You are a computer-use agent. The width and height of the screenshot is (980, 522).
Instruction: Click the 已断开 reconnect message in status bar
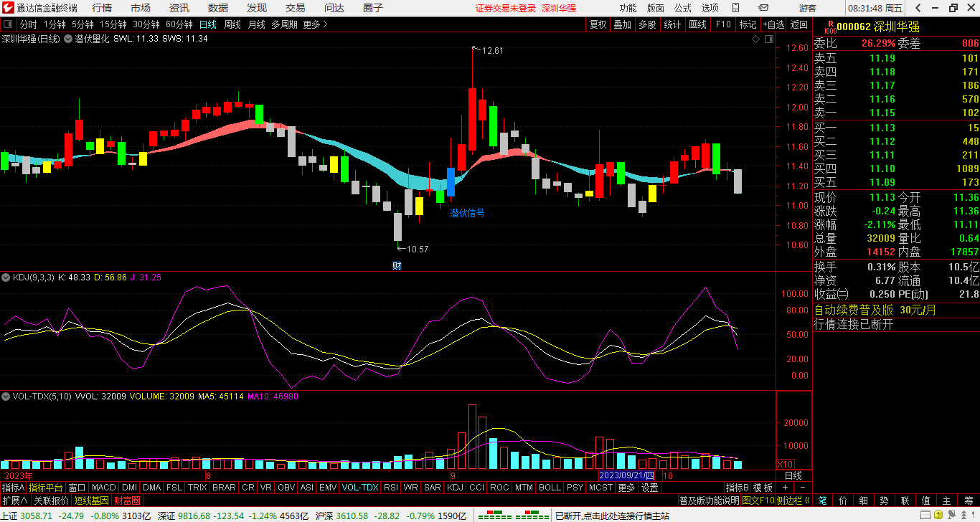pos(612,516)
